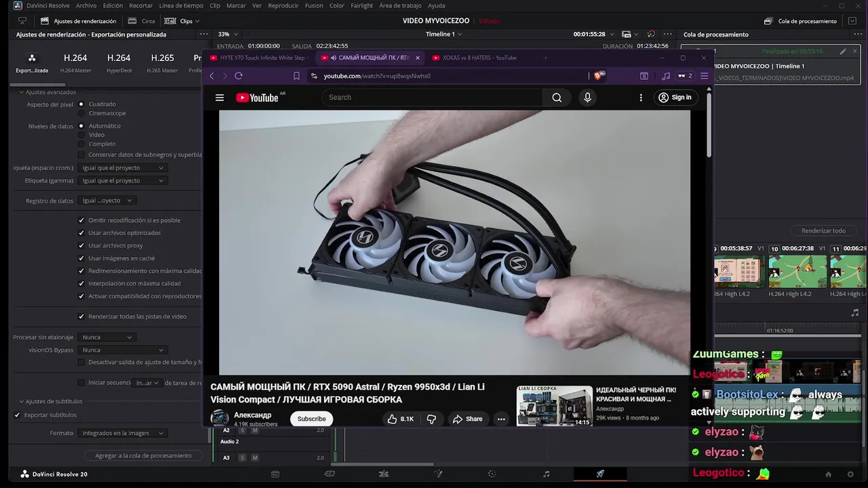The width and height of the screenshot is (868, 488).
Task: Toggle Renderizar todas las pistas de video
Action: click(x=81, y=317)
